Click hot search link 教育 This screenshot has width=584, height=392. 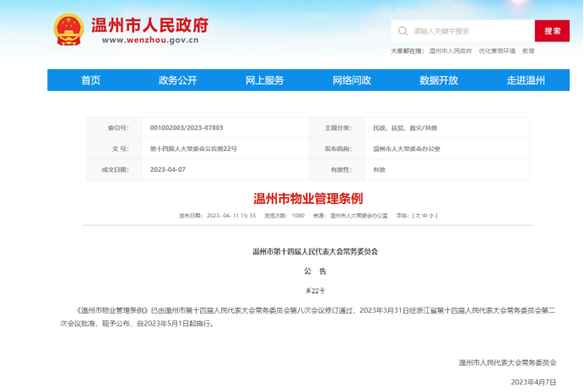[528, 51]
